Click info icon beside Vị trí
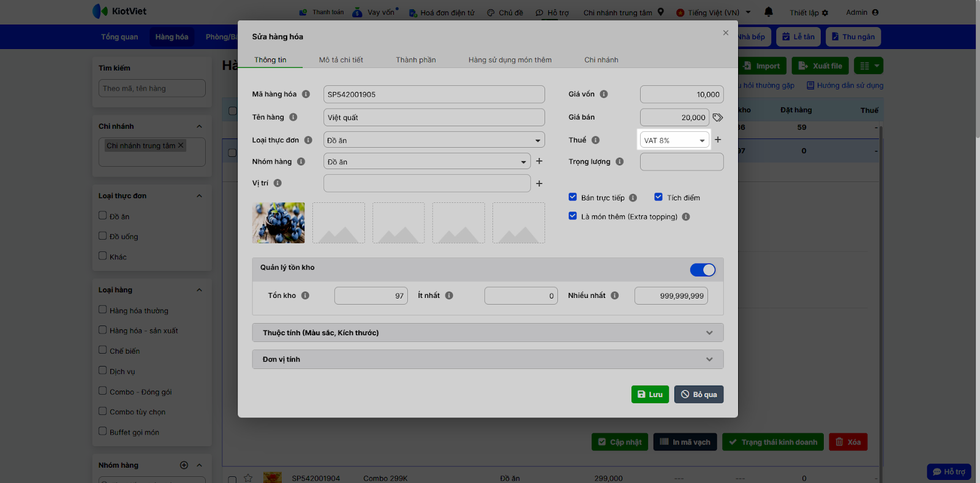Screen dimensions: 980x483 [277, 183]
